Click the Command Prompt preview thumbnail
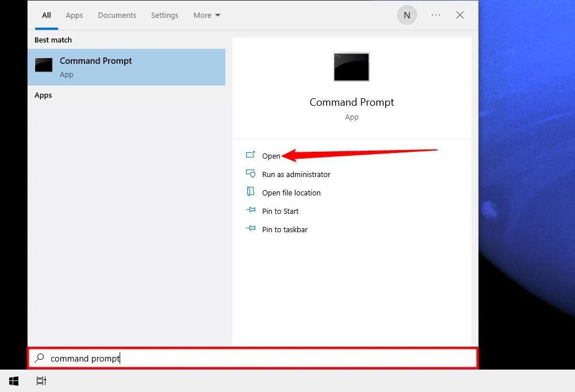The width and height of the screenshot is (575, 392). pos(351,67)
